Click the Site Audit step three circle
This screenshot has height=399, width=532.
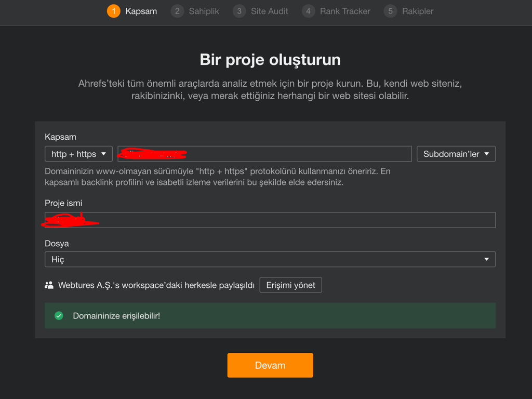[239, 11]
